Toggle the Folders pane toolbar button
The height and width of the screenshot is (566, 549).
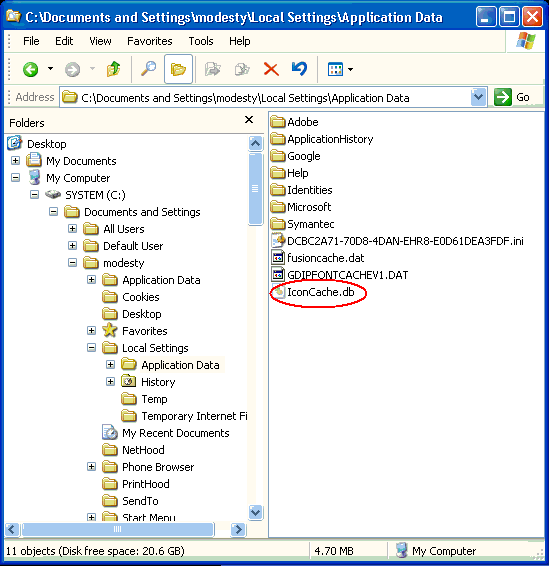pyautogui.click(x=178, y=69)
